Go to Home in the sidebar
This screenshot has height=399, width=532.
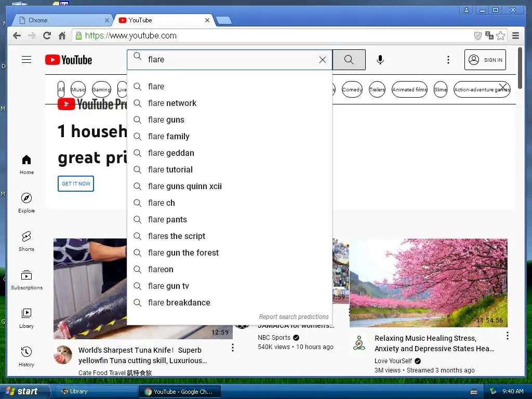26,165
